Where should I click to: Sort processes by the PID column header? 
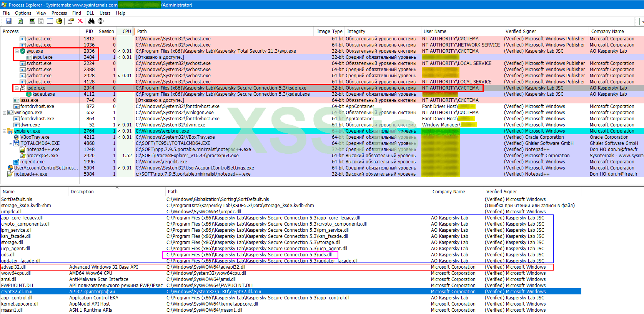[89, 32]
